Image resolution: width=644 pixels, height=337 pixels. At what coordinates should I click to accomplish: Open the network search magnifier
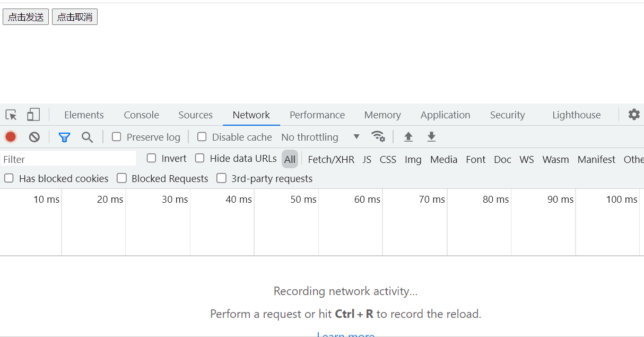click(x=88, y=137)
